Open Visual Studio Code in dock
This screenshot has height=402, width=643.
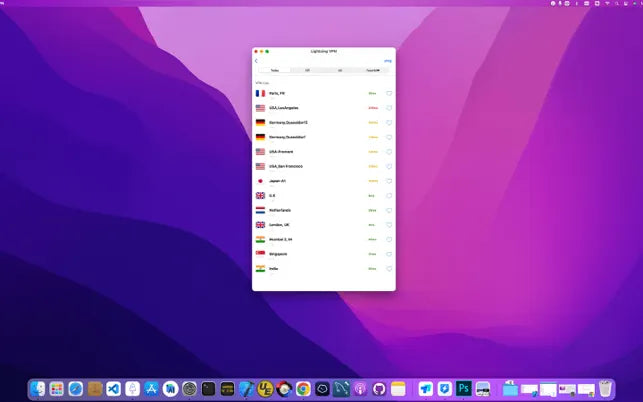click(x=114, y=388)
